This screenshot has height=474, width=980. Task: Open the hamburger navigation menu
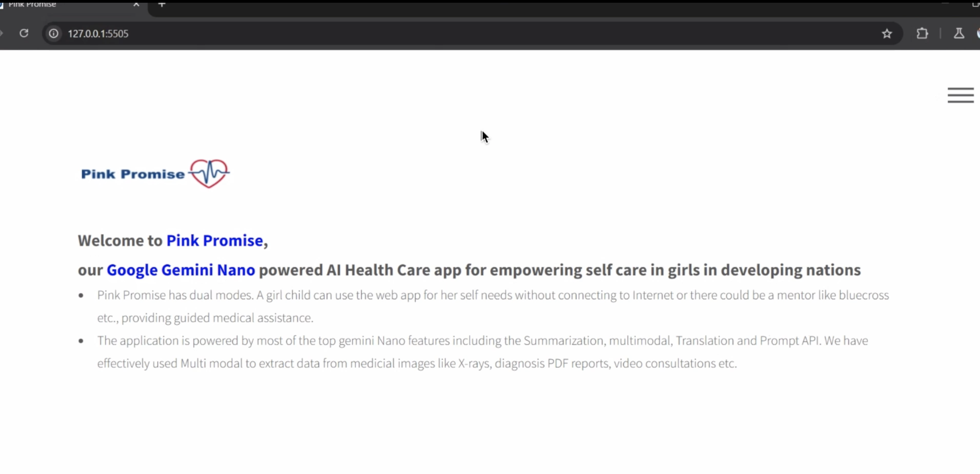[960, 95]
